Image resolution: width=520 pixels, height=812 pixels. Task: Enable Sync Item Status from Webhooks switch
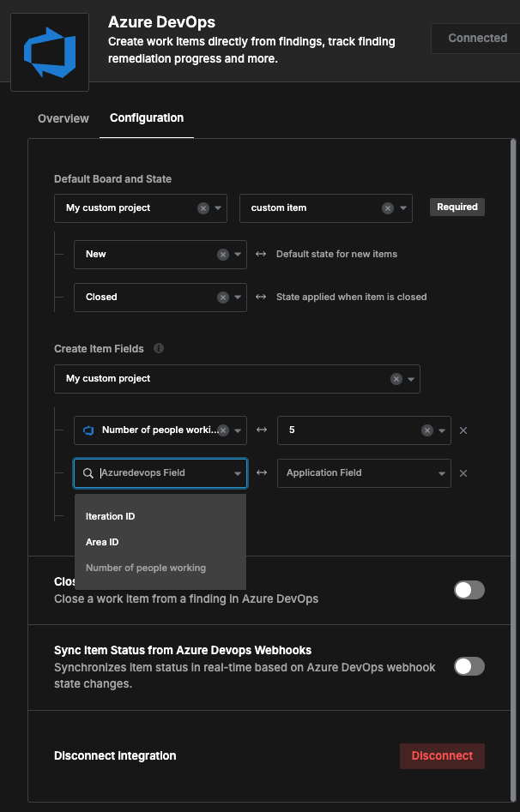[x=469, y=666]
